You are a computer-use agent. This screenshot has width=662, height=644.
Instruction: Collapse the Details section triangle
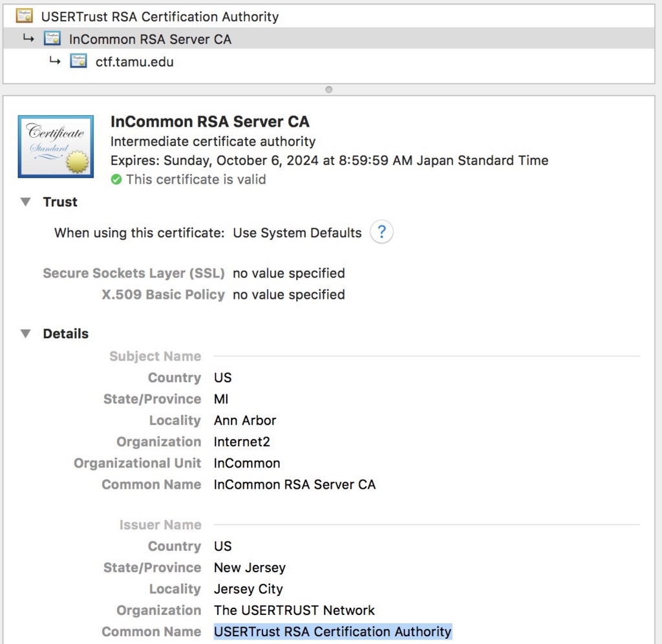point(26,334)
